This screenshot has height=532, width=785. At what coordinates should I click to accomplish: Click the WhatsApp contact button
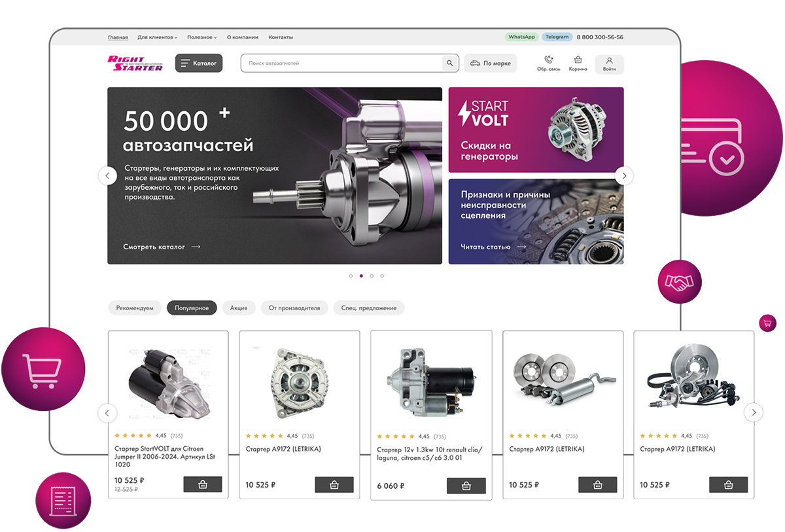click(521, 37)
